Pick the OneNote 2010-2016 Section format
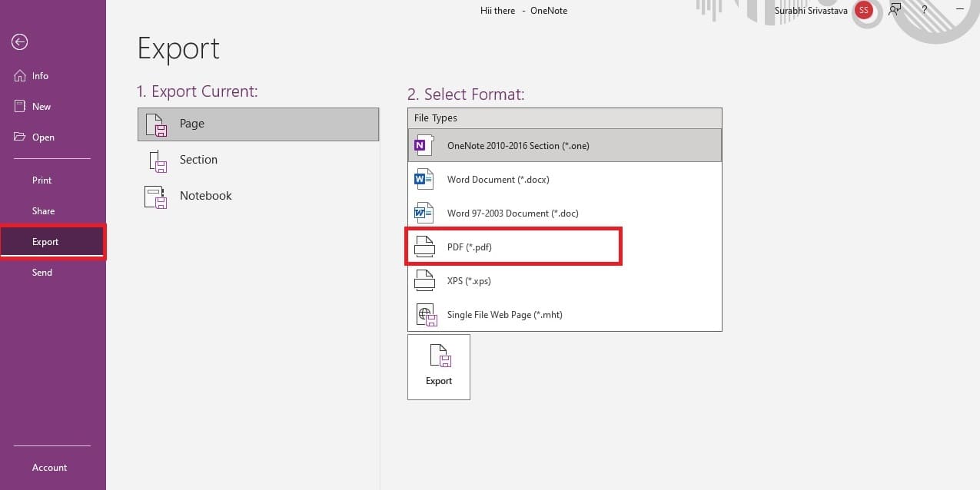 click(564, 145)
